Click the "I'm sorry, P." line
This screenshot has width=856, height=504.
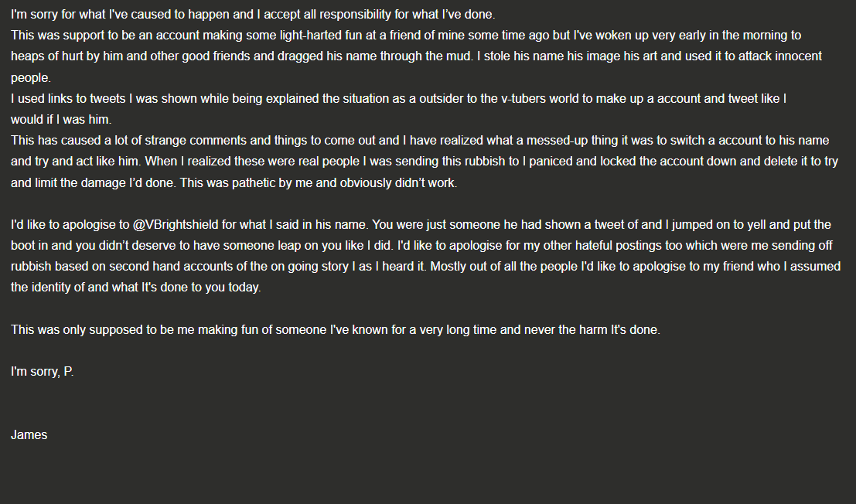click(42, 372)
